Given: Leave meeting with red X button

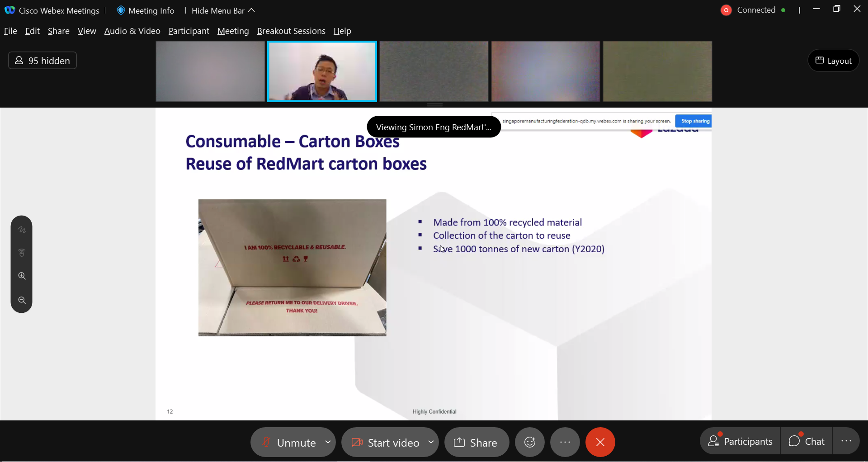Looking at the screenshot, I should 600,442.
